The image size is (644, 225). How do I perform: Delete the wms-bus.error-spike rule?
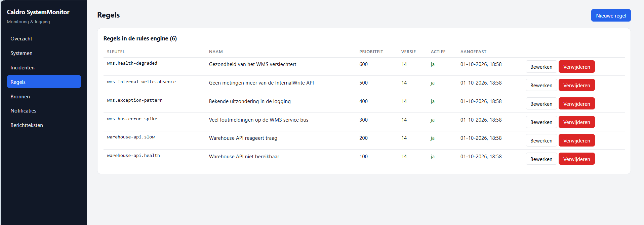point(576,122)
